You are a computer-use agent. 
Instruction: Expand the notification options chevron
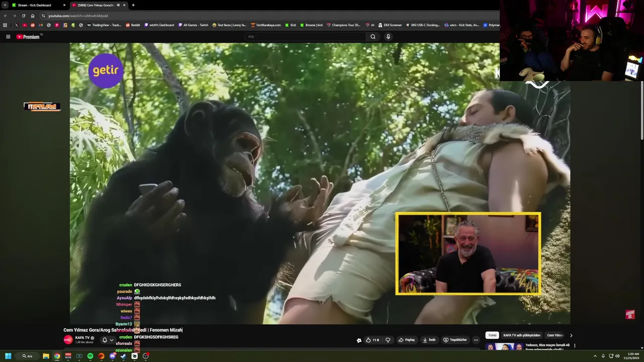pyautogui.click(x=112, y=340)
